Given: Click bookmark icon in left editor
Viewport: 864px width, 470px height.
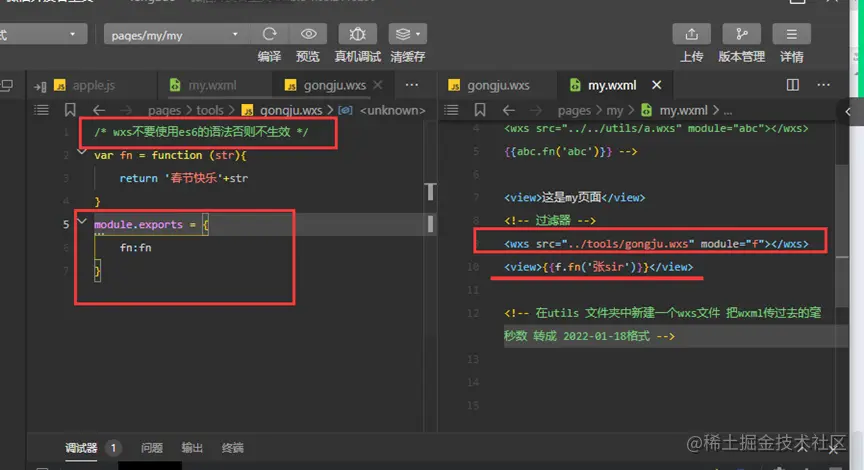Looking at the screenshot, I should pos(70,110).
